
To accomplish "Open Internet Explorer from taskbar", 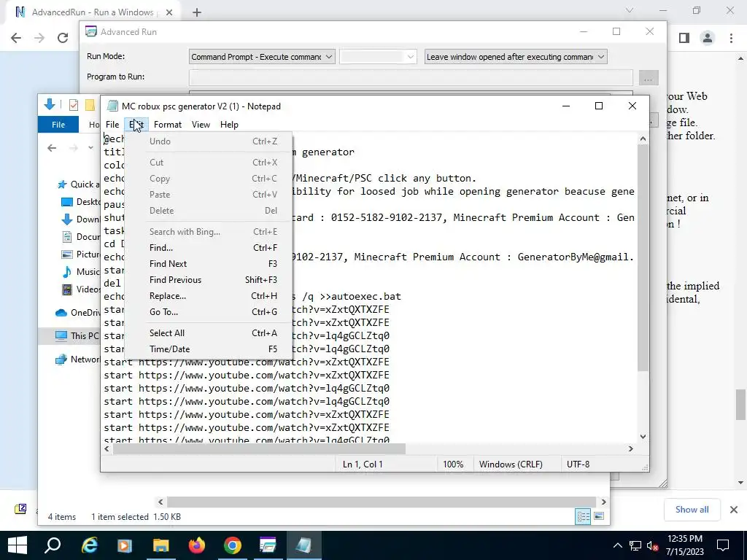I will [89, 545].
